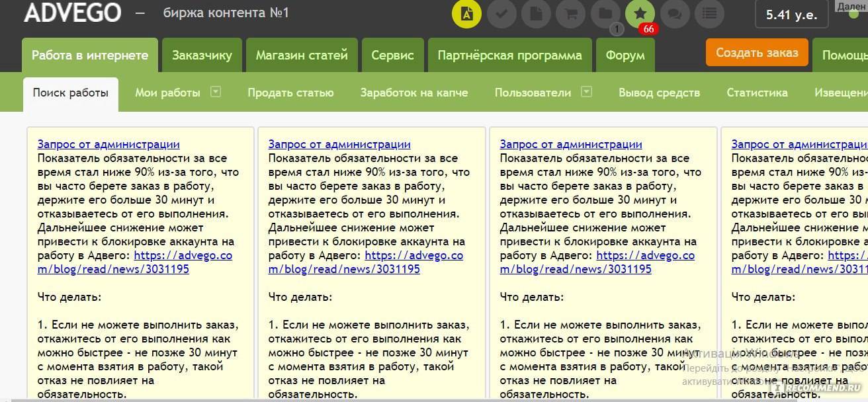This screenshot has height=402, width=868.
Task: Open the Партнёрская программа tab
Action: [x=509, y=55]
